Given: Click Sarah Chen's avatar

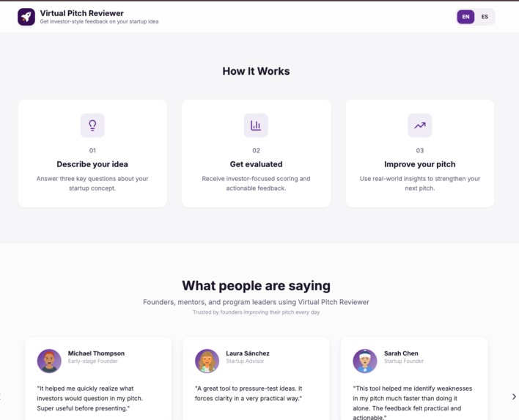Looking at the screenshot, I should coord(365,361).
